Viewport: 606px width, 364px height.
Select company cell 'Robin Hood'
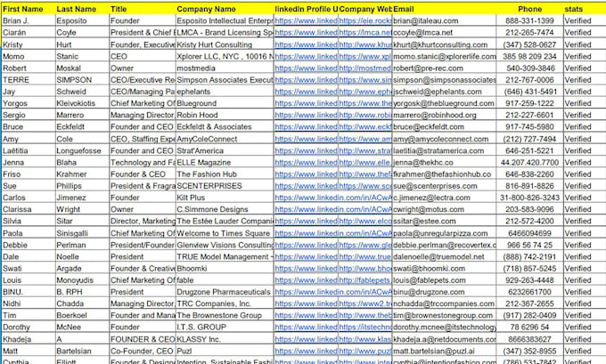(225, 115)
